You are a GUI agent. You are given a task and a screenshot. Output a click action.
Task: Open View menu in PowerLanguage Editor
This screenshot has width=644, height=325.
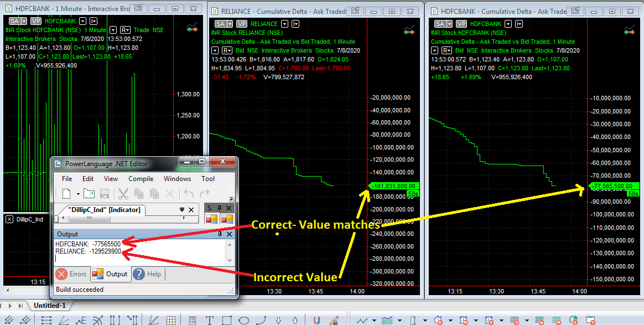pyautogui.click(x=111, y=179)
